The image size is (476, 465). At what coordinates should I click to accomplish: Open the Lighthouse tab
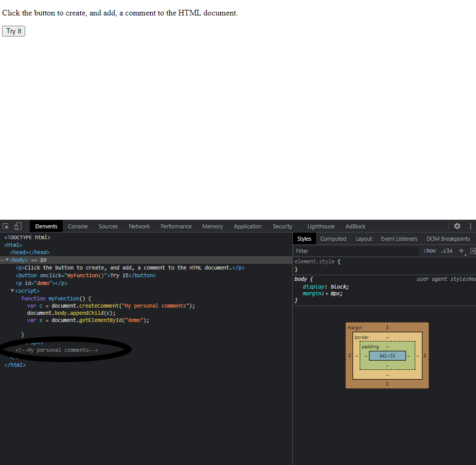321,226
